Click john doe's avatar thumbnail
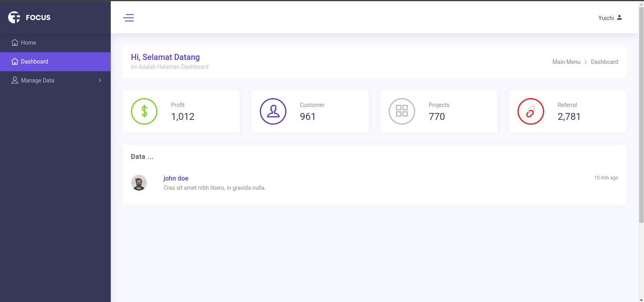 (139, 183)
